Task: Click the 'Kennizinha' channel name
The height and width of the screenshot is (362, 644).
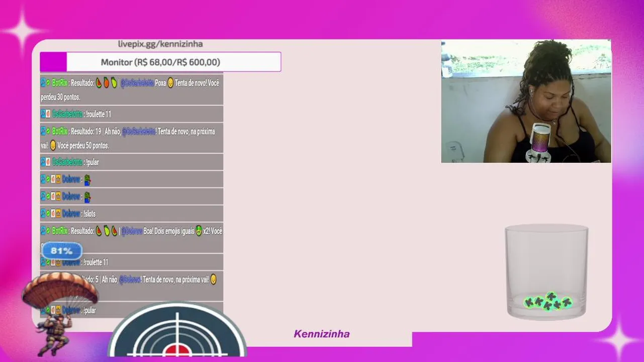Action: tap(322, 334)
